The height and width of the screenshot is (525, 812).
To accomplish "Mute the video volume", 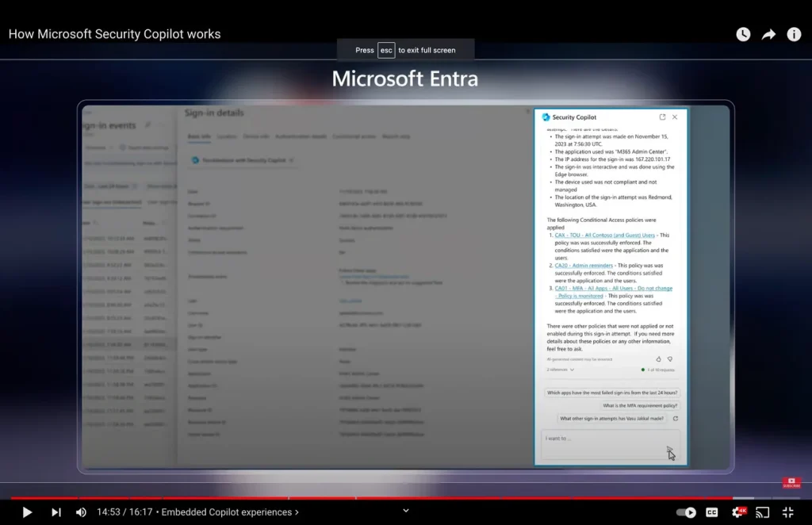I will tap(82, 512).
